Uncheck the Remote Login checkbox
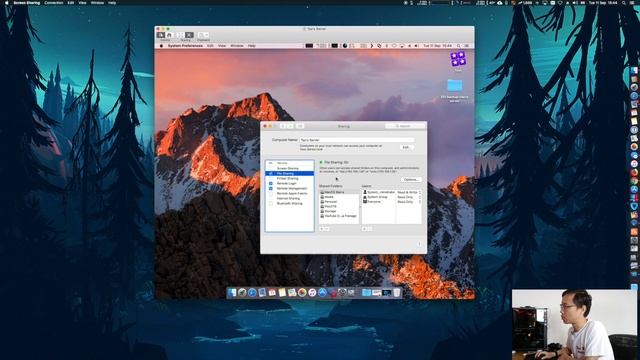Viewport: 640px width, 360px height. 271,183
